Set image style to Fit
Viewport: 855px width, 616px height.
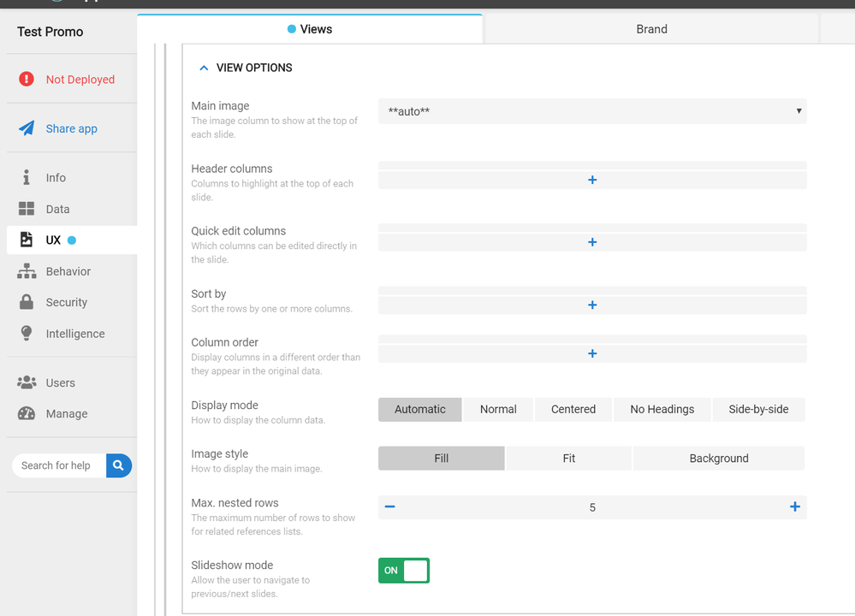click(569, 459)
